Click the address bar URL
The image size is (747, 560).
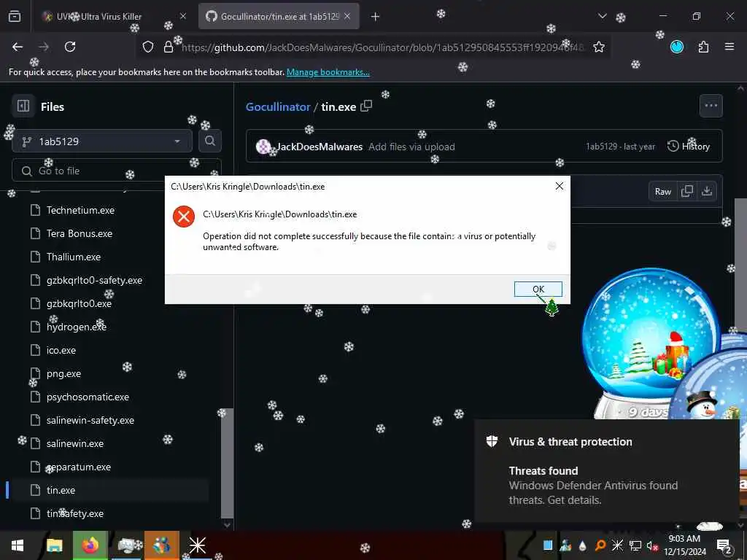[382, 47]
